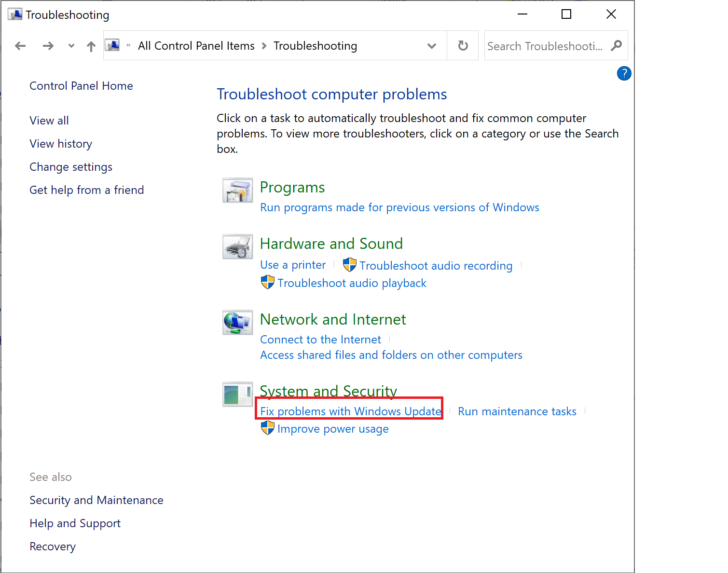Screen dimensions: 728x573
Task: Open the recent pages dropdown chevron
Action: 71,46
